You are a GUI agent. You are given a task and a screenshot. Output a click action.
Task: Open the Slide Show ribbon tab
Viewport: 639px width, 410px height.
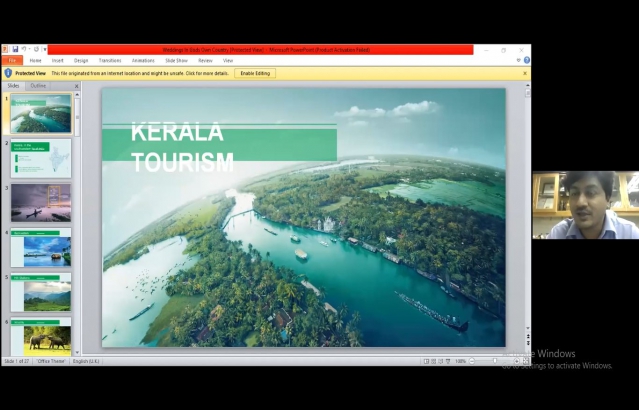coord(176,61)
